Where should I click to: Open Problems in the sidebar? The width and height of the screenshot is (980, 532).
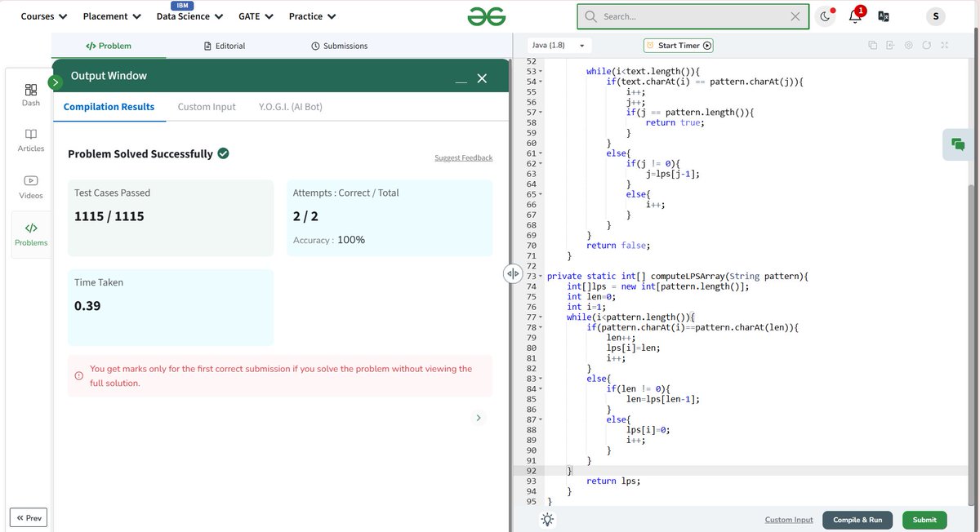point(31,234)
